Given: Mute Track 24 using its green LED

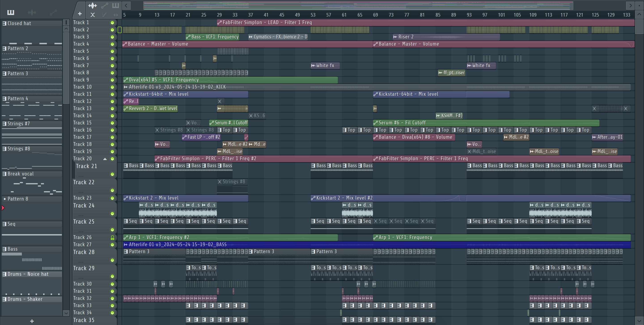Looking at the screenshot, I should tap(112, 214).
